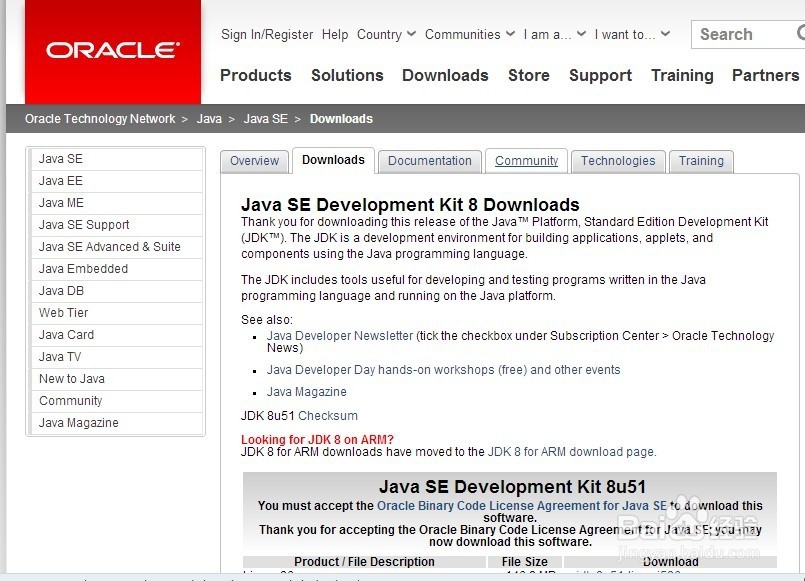Click the 'File Size' column header
805x581 pixels.
(525, 562)
